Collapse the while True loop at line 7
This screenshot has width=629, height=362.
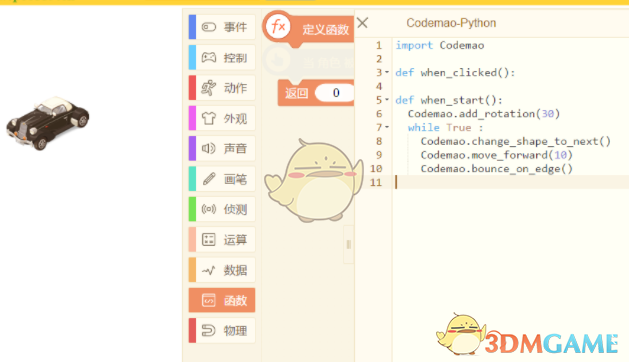click(387, 127)
